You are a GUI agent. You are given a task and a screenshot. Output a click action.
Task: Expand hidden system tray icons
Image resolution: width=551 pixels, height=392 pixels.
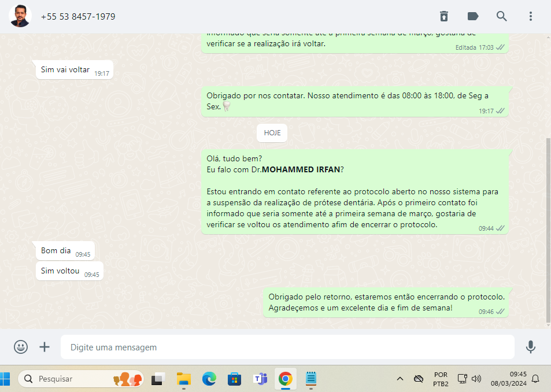tap(400, 379)
